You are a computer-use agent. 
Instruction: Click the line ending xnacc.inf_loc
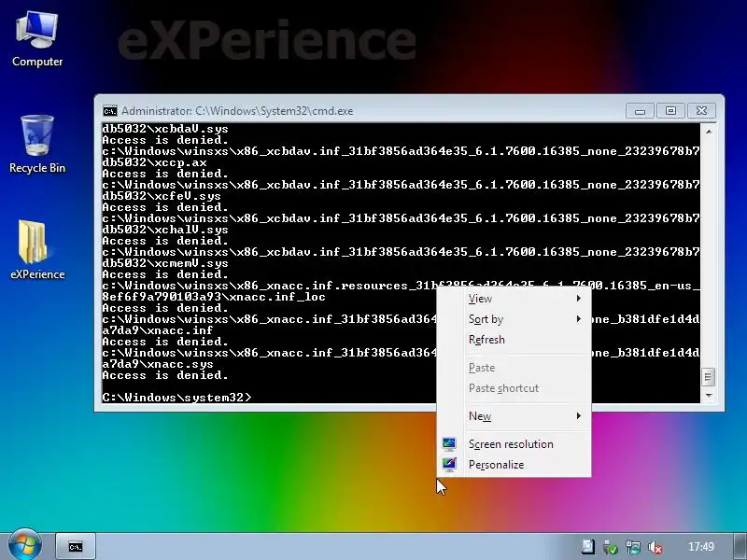(214, 297)
